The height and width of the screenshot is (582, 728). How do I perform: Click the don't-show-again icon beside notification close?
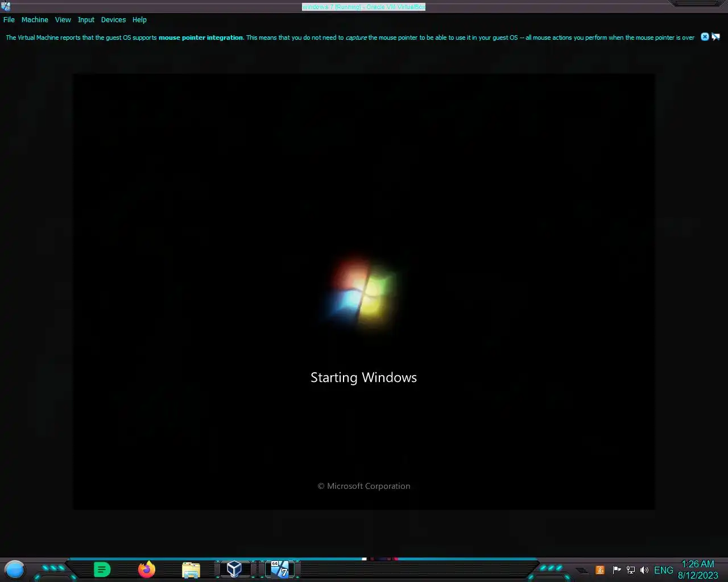[x=715, y=37]
